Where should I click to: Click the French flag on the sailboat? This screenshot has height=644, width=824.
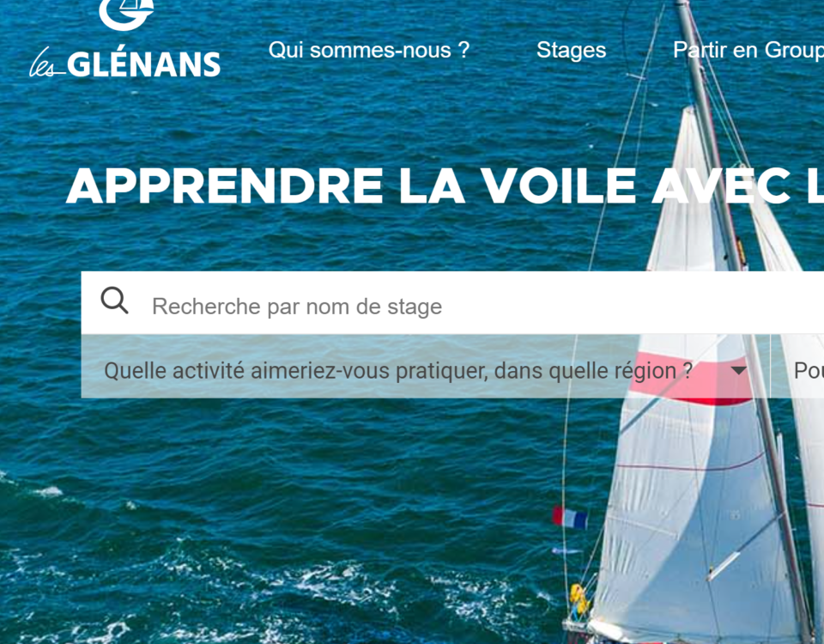[x=570, y=517]
